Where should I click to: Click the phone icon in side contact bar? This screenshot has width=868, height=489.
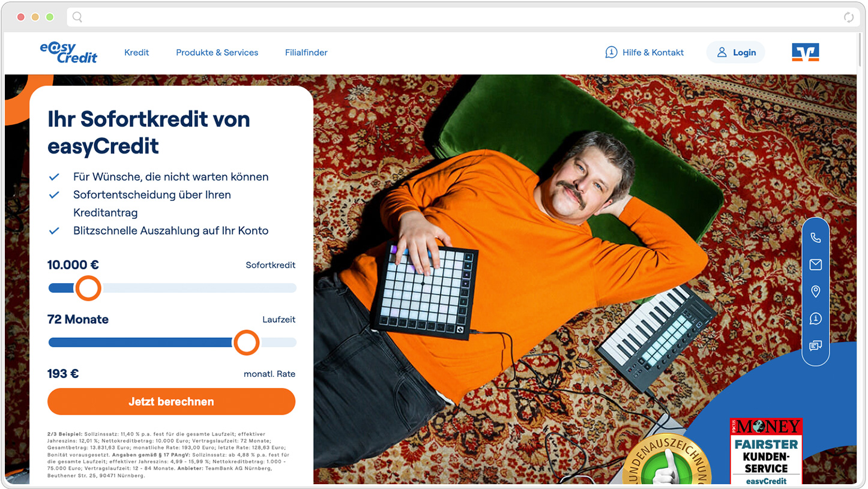point(815,238)
